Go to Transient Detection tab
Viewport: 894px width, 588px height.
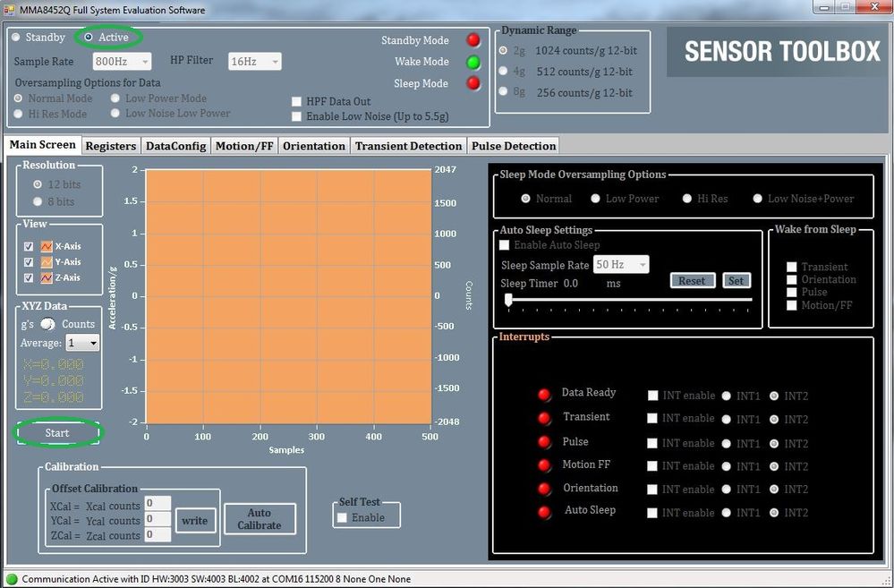click(x=408, y=146)
